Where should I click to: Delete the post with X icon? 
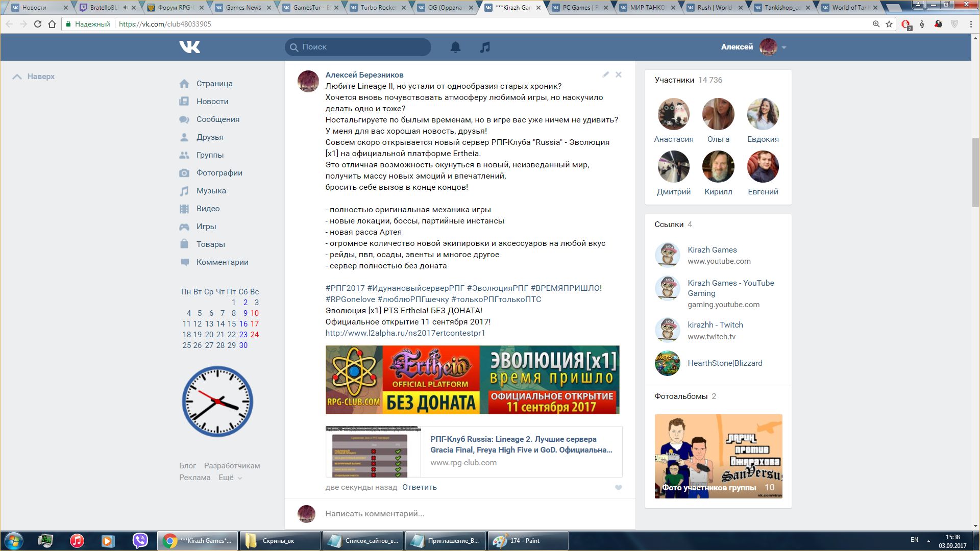pyautogui.click(x=619, y=74)
